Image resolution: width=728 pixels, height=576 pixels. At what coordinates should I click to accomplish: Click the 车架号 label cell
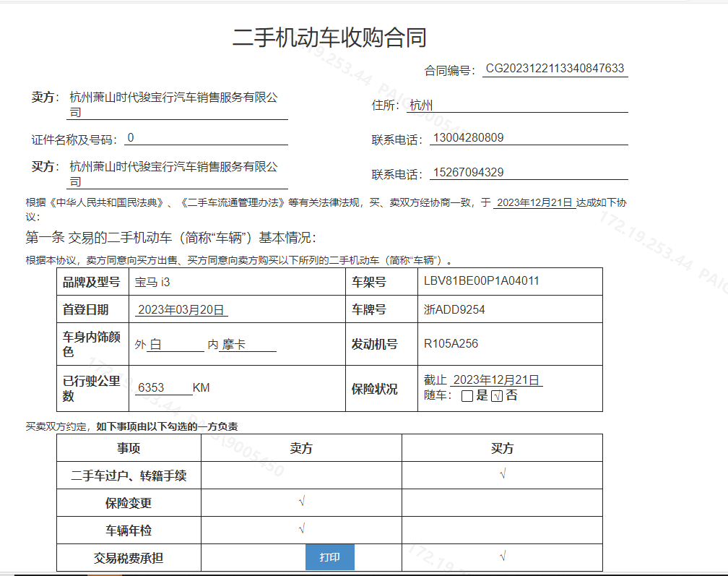381,282
